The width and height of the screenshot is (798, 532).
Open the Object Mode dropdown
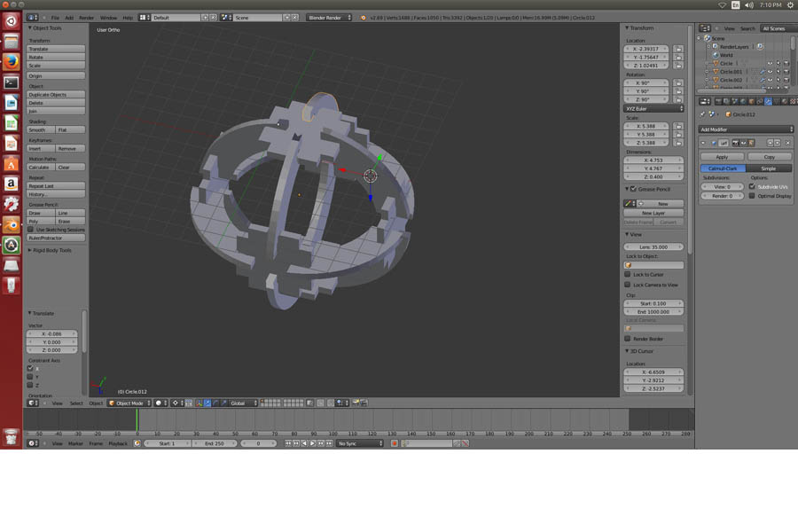(129, 403)
